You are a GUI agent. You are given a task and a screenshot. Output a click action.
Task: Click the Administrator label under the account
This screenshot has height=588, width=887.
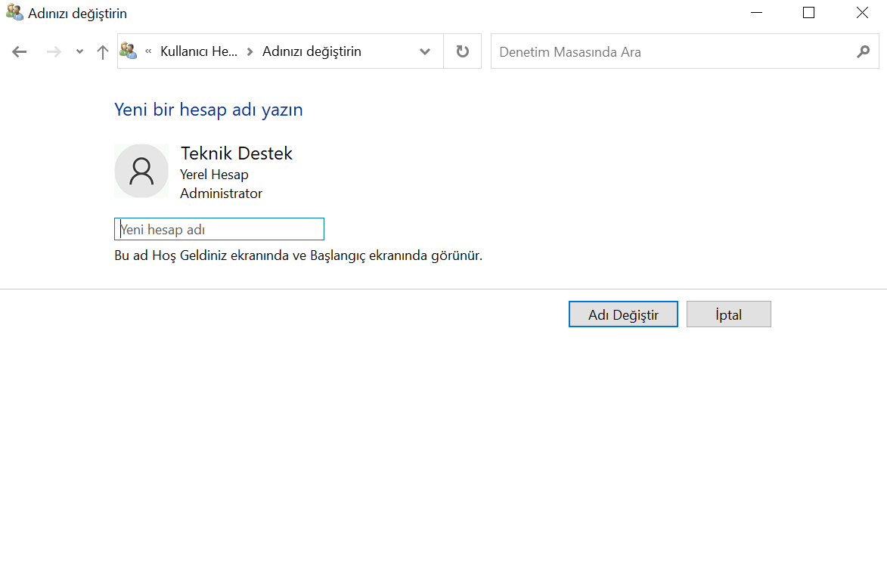tap(220, 193)
